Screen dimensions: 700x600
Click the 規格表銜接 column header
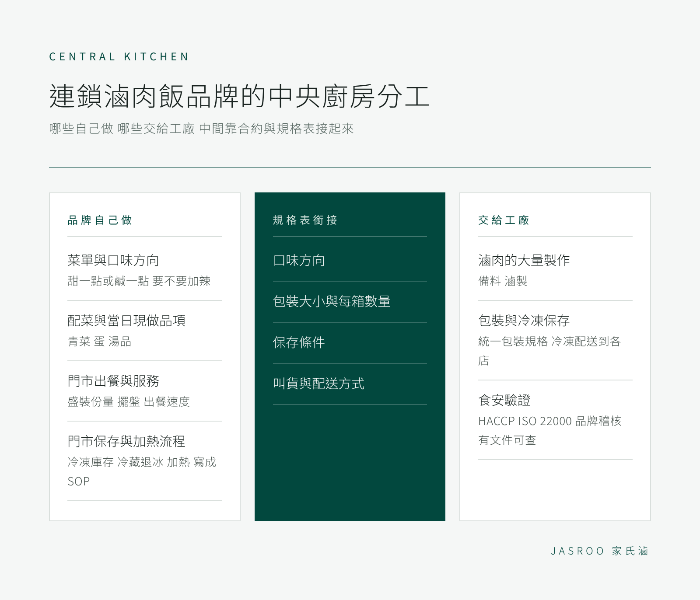(x=305, y=220)
